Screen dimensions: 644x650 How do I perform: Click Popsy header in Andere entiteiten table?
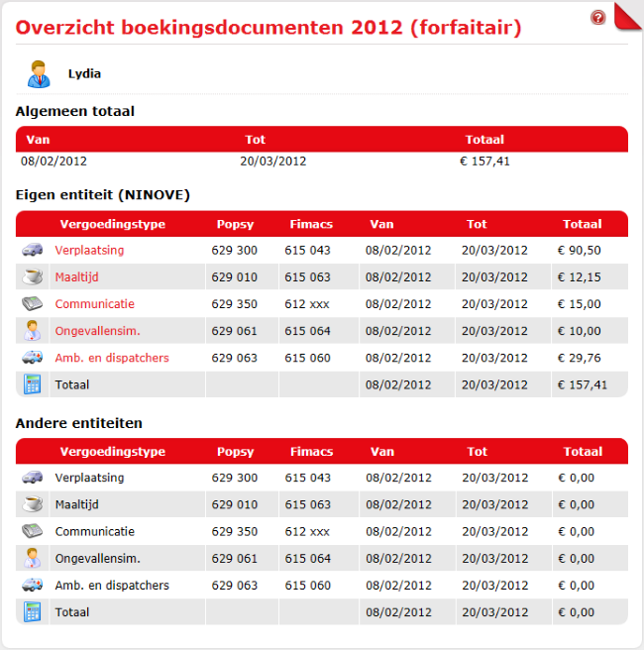[x=236, y=452]
